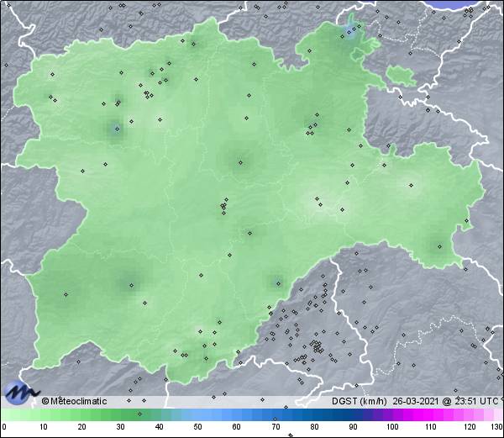Select the 40 scale label
Viewport: 504px width, 438px height.
pyautogui.click(x=159, y=427)
